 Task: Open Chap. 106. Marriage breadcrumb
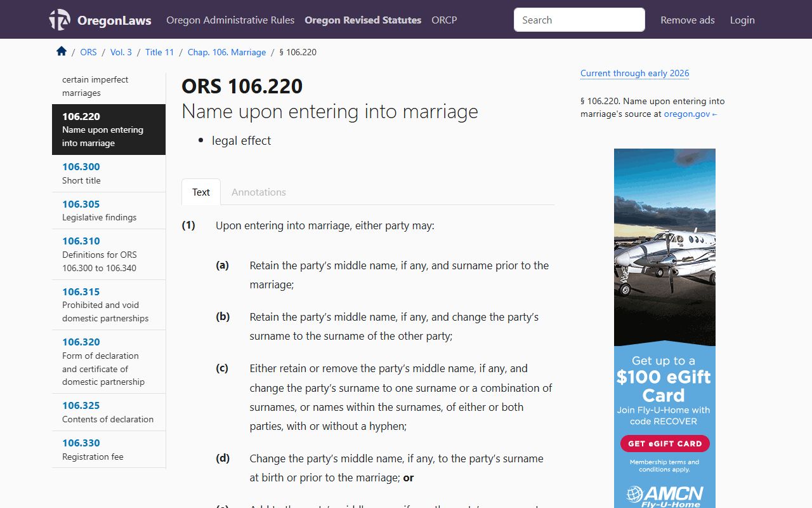tap(226, 52)
